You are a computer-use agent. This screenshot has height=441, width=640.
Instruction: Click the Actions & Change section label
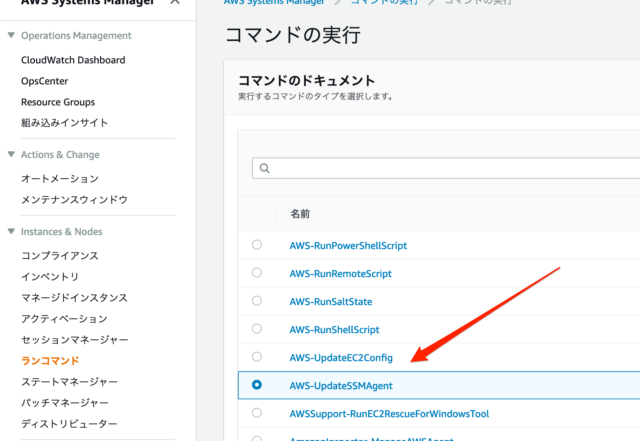pyautogui.click(x=60, y=155)
